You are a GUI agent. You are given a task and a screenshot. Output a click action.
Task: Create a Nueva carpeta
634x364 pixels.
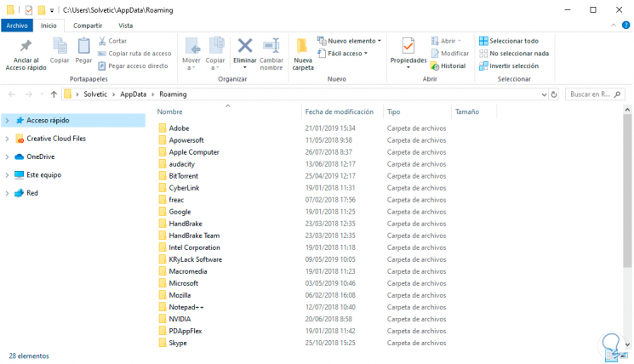coord(303,54)
